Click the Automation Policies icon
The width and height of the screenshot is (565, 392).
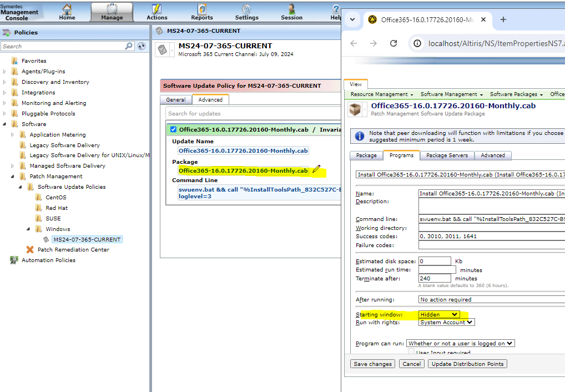[x=14, y=260]
